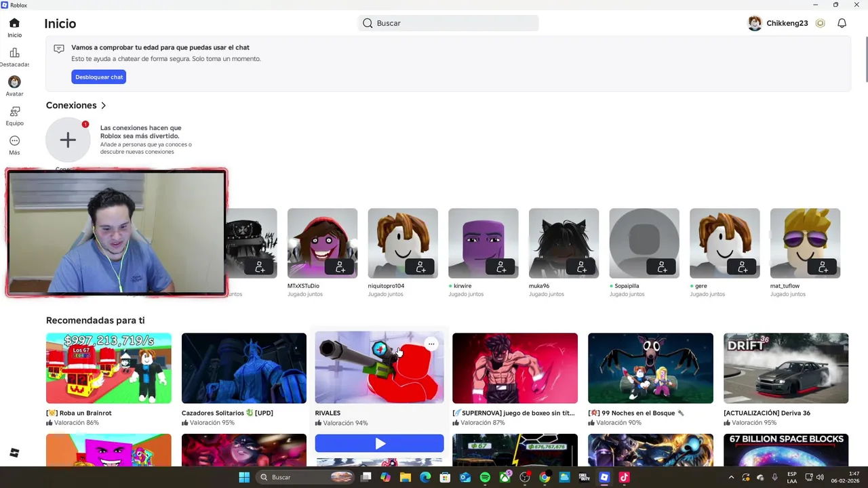Click the '[ACTUALIZACIÓN] Deriva 36' title
Viewport: 868px width, 488px height.
pyautogui.click(x=767, y=413)
